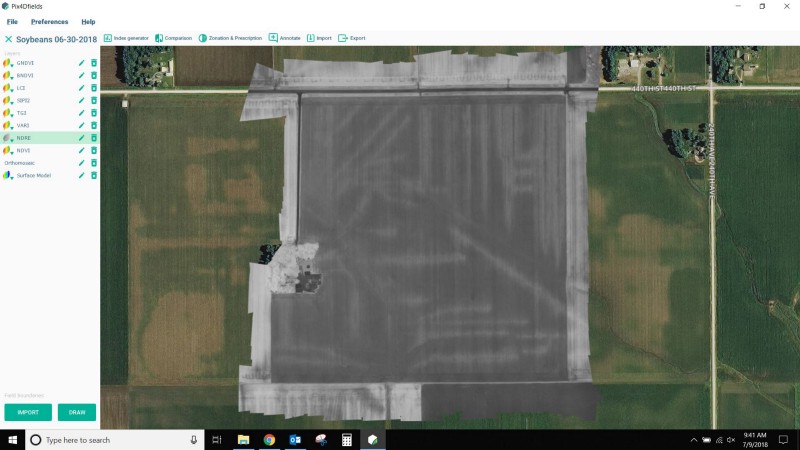
Task: Click Import in the top toolbar
Action: pyautogui.click(x=319, y=38)
